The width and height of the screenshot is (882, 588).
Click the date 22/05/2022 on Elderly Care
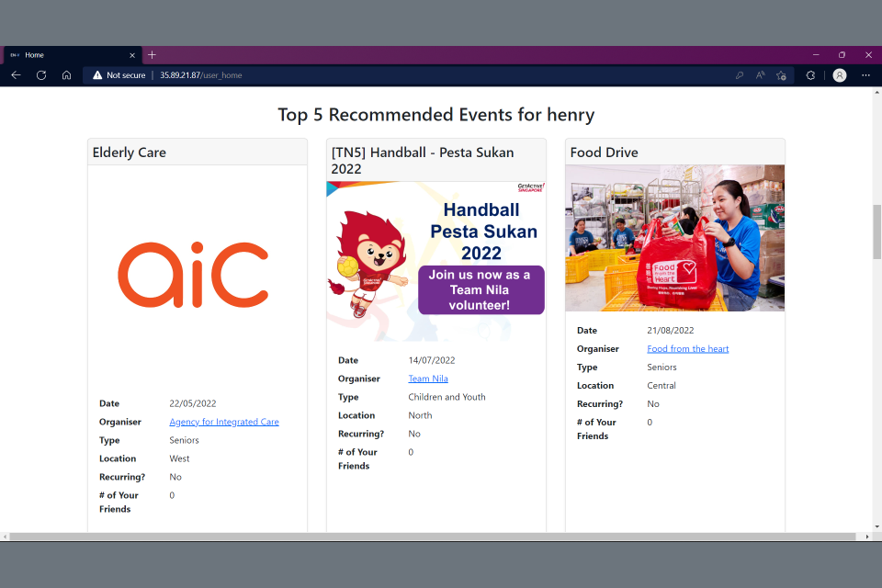click(x=192, y=403)
